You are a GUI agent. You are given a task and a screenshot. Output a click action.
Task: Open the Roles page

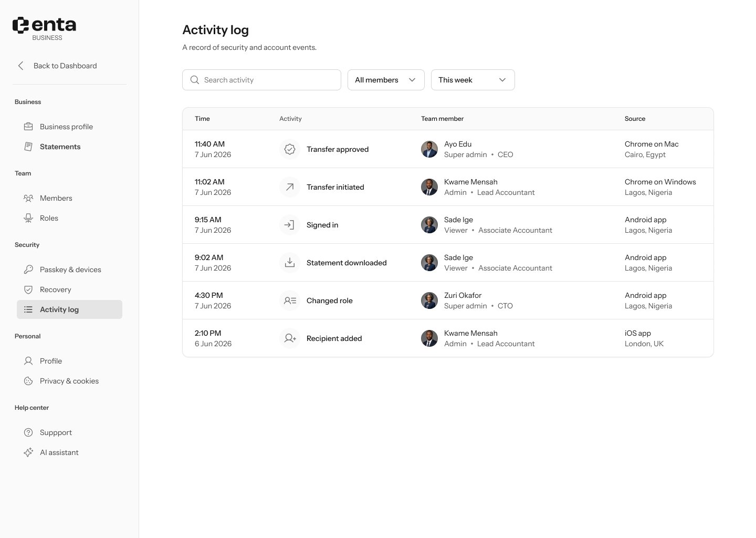[x=69, y=218]
